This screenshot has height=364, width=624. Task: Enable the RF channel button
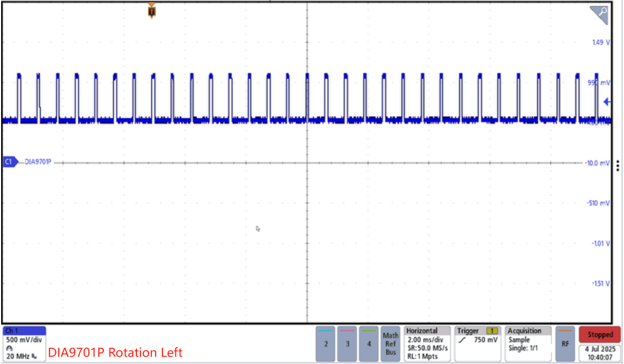(x=565, y=343)
